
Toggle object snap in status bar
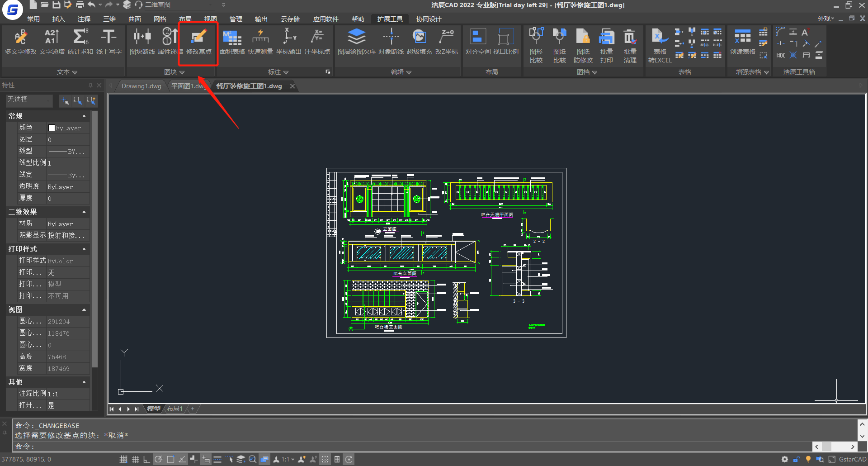[x=170, y=459]
